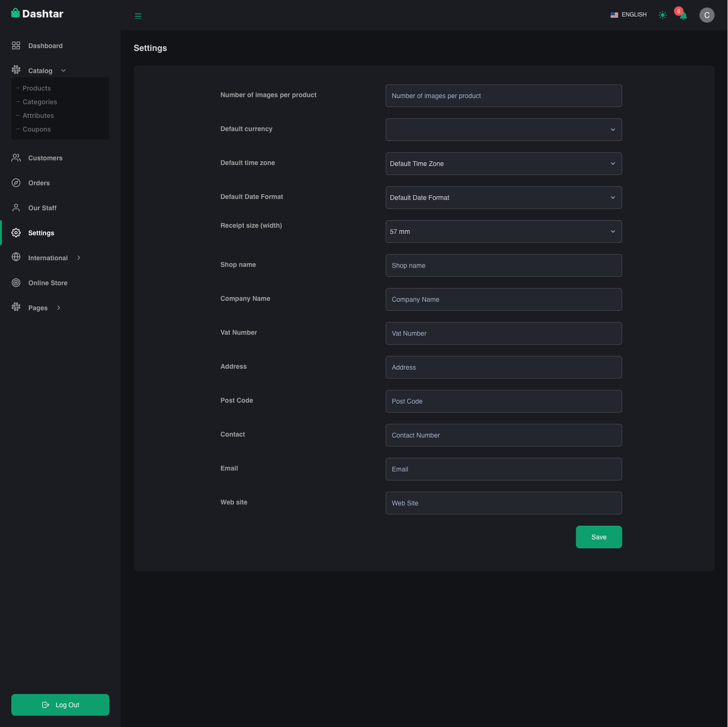Open notifications via the bell icon
Screen dimensions: 728x727
click(683, 16)
